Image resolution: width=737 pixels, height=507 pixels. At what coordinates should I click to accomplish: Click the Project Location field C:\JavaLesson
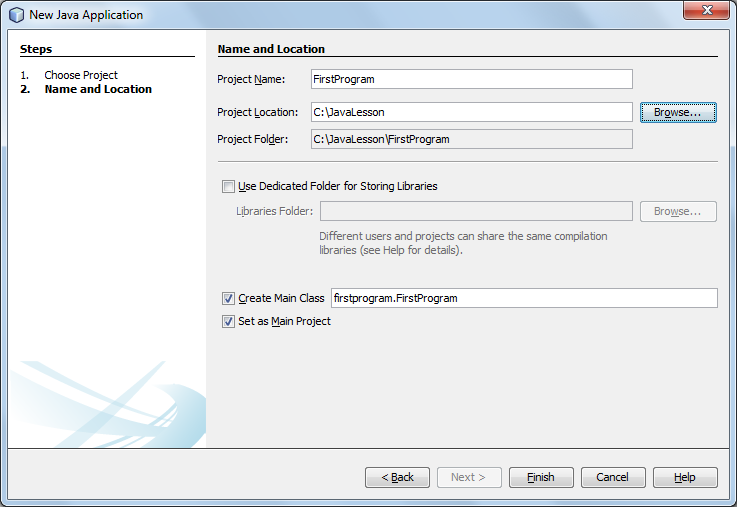click(x=472, y=112)
